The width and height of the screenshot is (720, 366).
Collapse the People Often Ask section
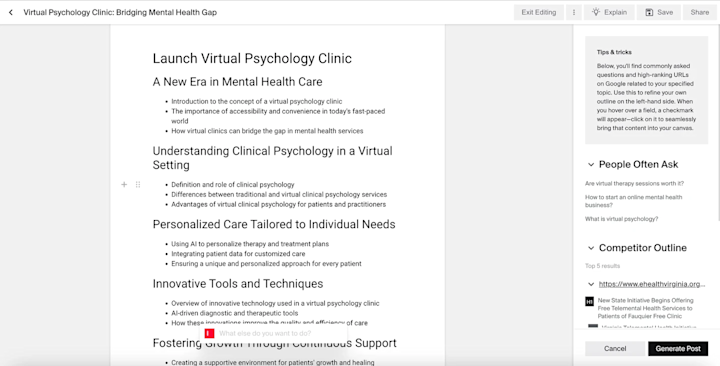point(591,164)
